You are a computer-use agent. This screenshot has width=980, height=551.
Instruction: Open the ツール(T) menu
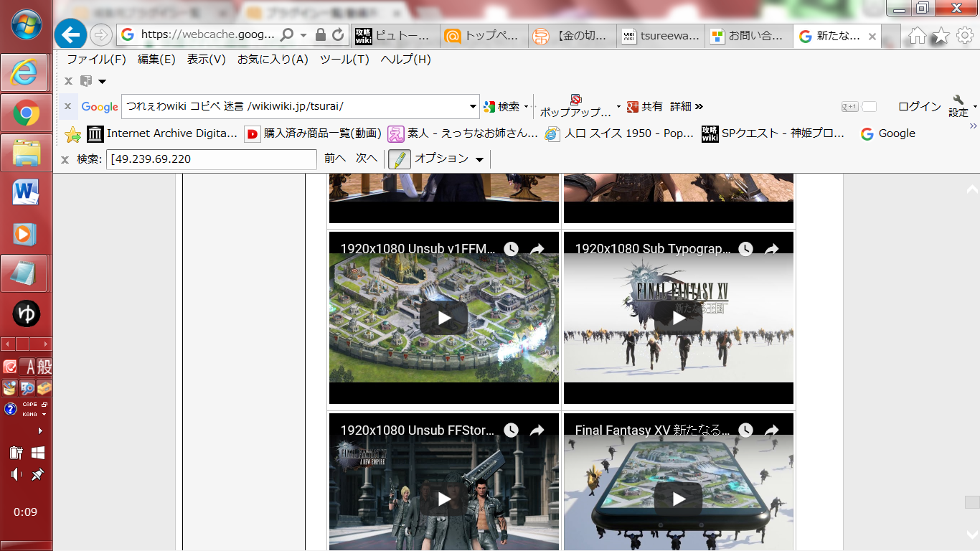coord(344,60)
